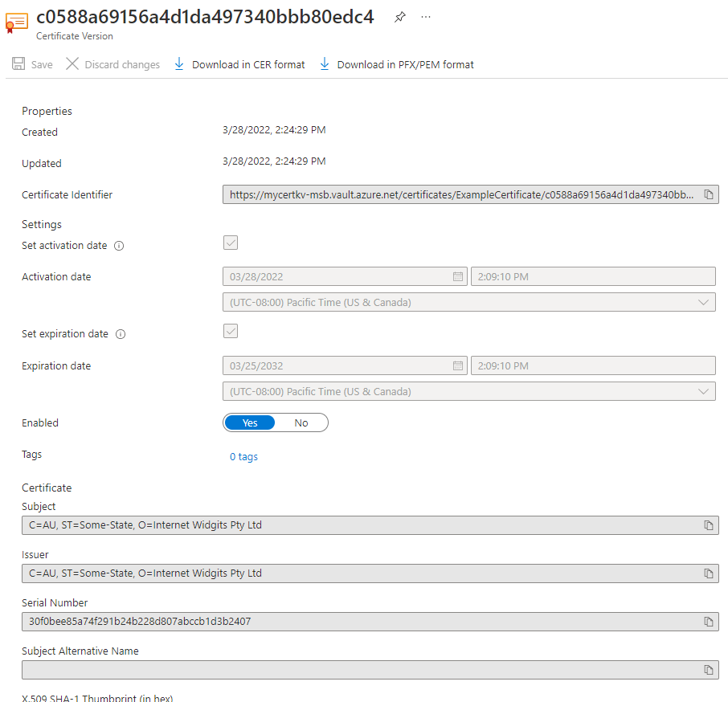Copy the Certificate Identifier URL
The image size is (728, 702).
click(708, 194)
